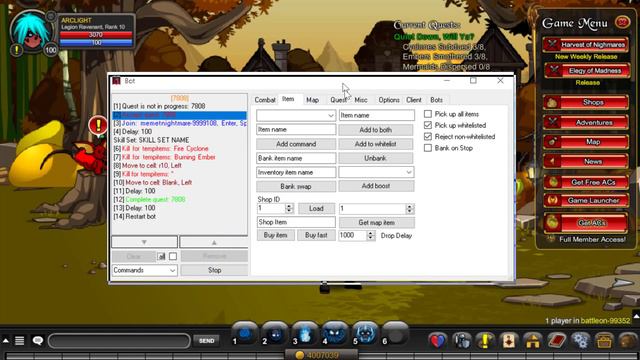Move command down with down arrow button
Screen dimensions: 640x360
[144, 242]
